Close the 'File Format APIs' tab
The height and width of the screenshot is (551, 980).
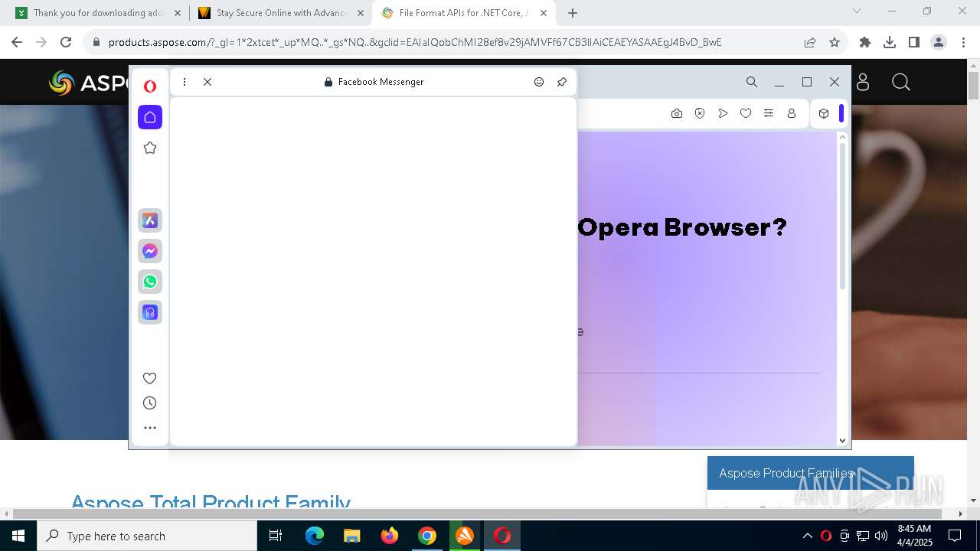pos(544,13)
